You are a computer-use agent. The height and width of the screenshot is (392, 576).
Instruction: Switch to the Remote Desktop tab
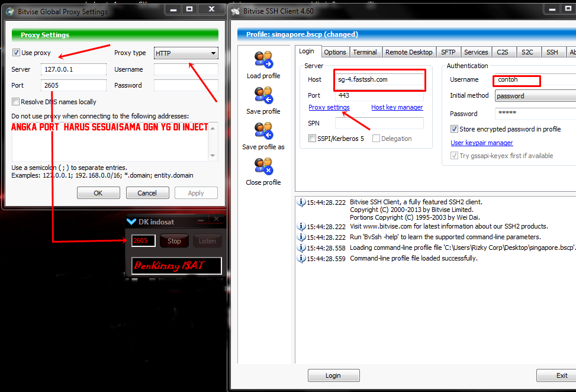coord(408,52)
